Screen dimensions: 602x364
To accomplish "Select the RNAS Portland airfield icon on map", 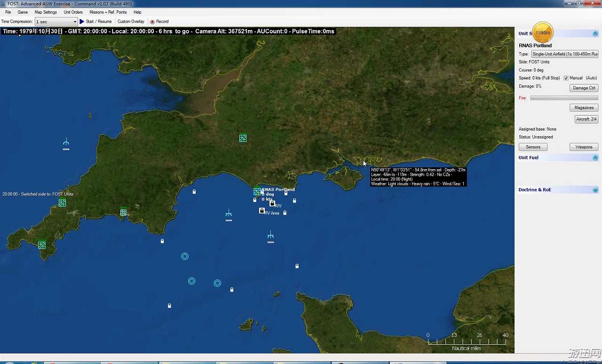I will click(257, 192).
